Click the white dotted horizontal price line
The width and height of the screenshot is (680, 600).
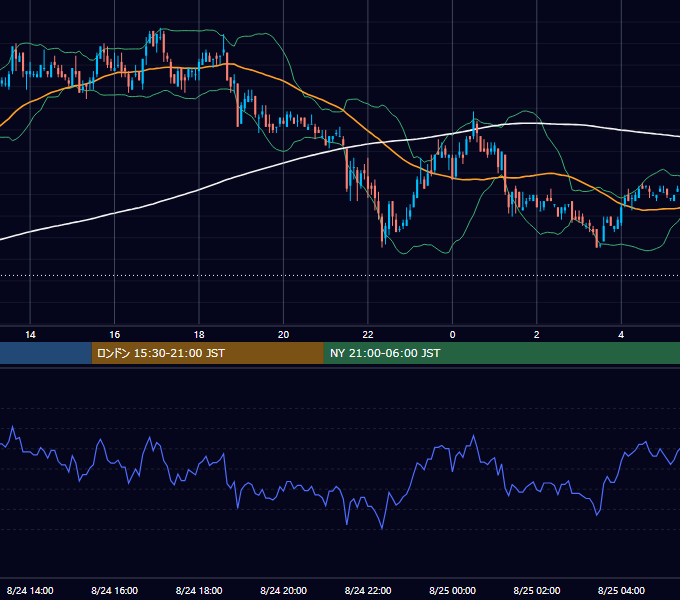(x=340, y=275)
